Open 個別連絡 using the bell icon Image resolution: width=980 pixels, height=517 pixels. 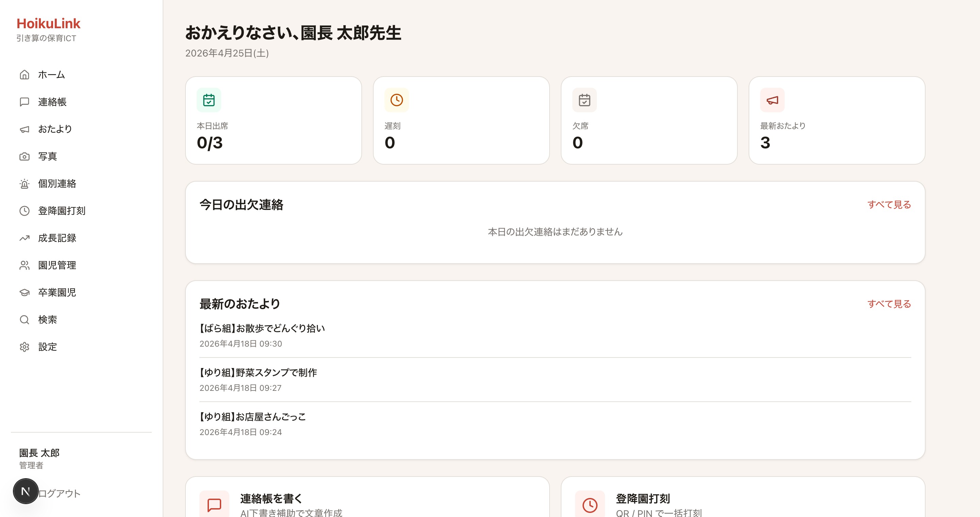click(25, 184)
